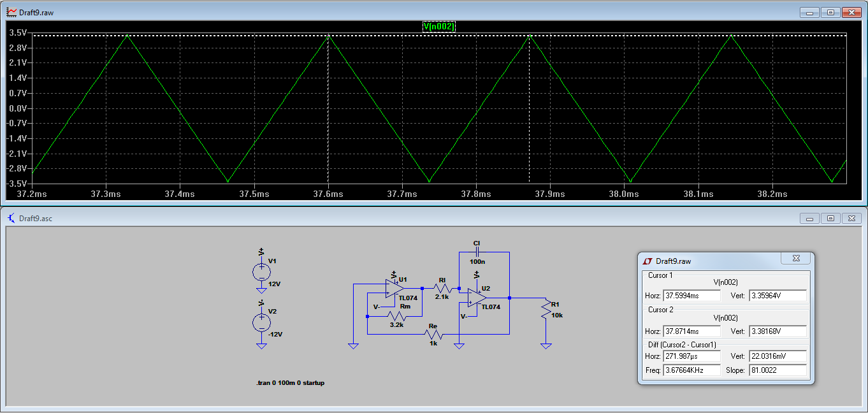This screenshot has width=868, height=413.
Task: Click the Slope field in cursor dialog
Action: tap(777, 370)
